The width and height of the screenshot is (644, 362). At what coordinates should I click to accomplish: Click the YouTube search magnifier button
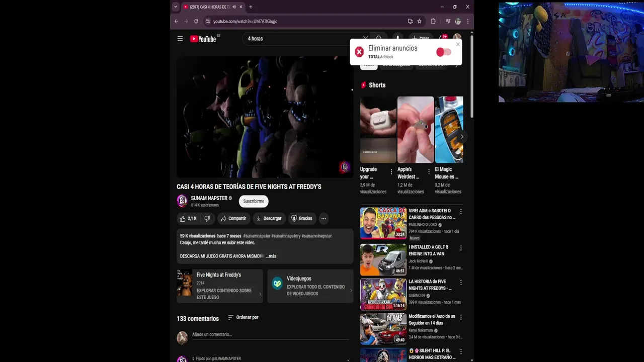point(379,38)
